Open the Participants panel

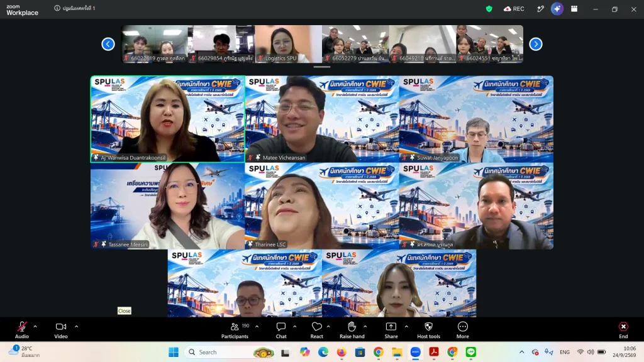pyautogui.click(x=235, y=329)
